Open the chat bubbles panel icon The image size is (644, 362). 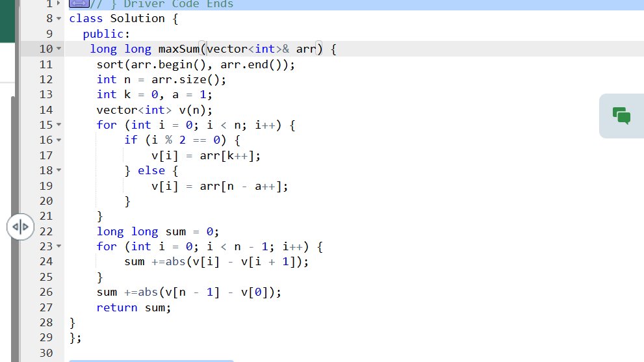(621, 116)
